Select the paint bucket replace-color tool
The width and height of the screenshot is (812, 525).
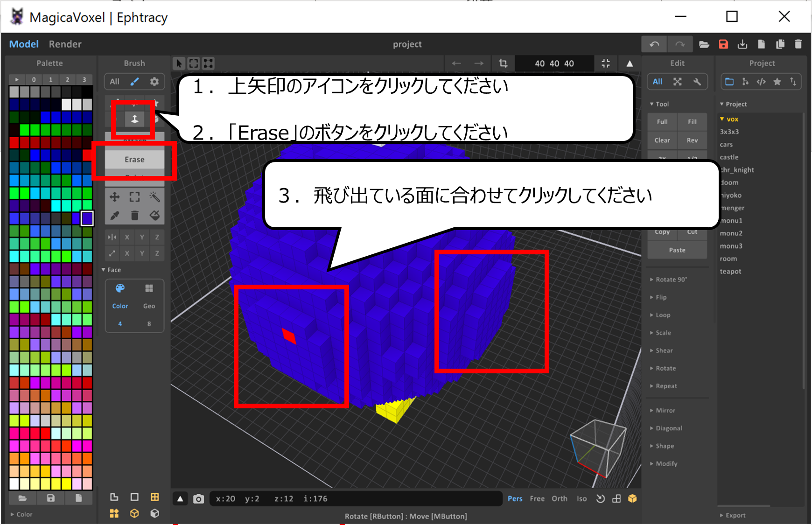155,215
